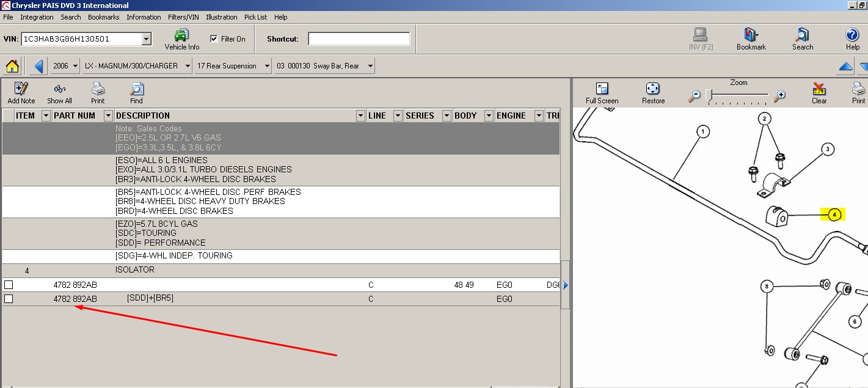Select callout 1 in the illustration
Viewport: 868px width, 388px height.
pyautogui.click(x=703, y=131)
